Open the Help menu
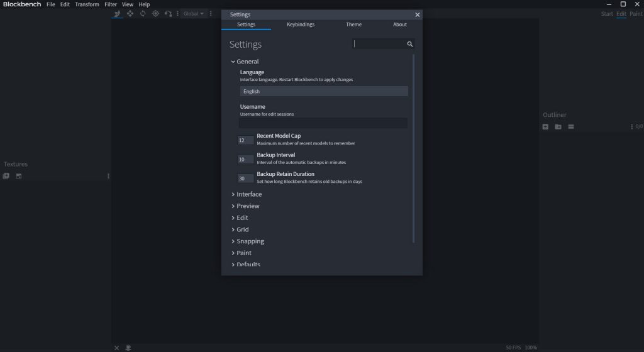644x352 pixels. pos(144,4)
